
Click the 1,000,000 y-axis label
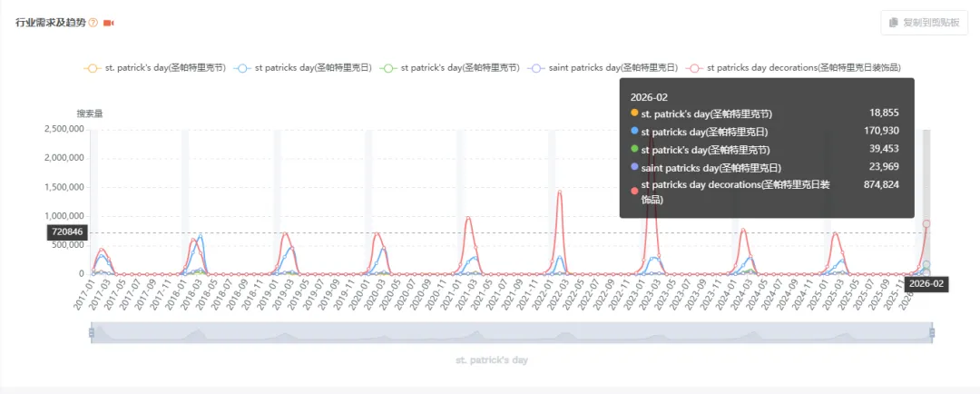[x=64, y=216]
